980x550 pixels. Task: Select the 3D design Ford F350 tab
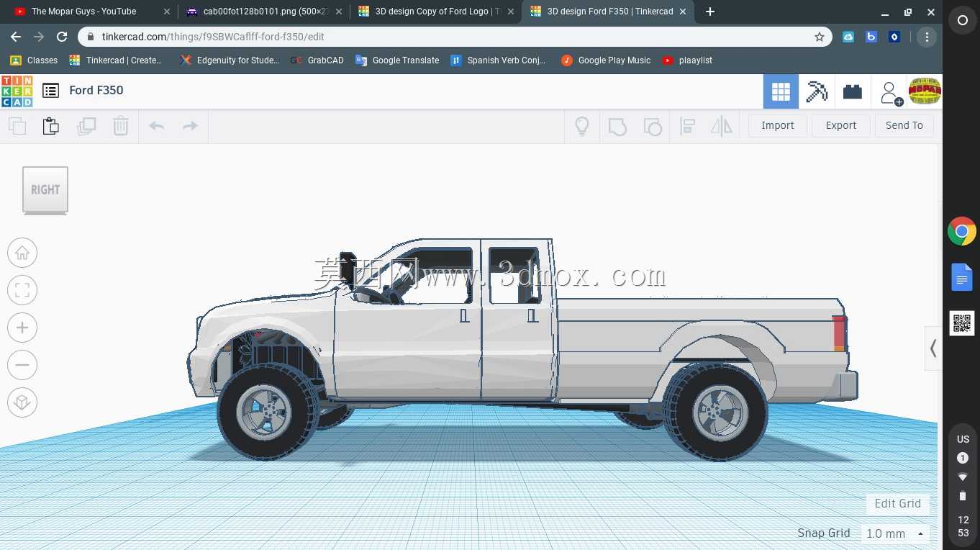(609, 12)
